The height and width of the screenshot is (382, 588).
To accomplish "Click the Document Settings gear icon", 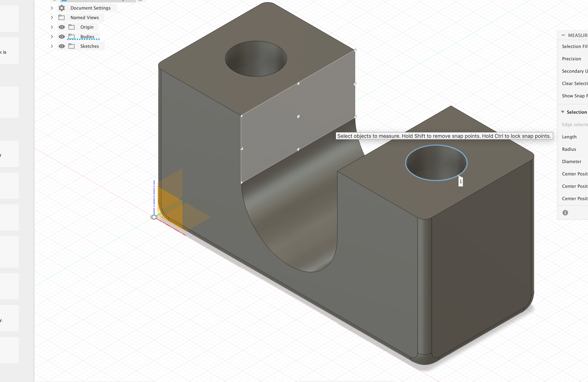I will tap(62, 8).
